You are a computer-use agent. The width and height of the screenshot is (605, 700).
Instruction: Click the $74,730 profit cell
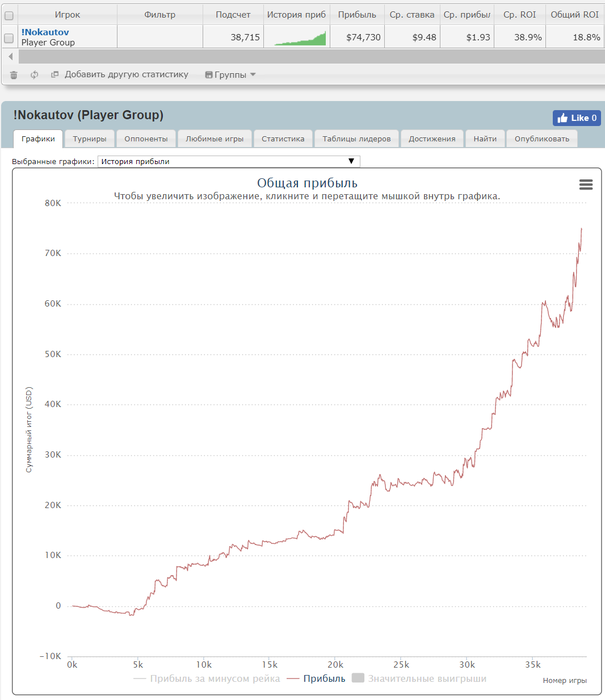357,38
